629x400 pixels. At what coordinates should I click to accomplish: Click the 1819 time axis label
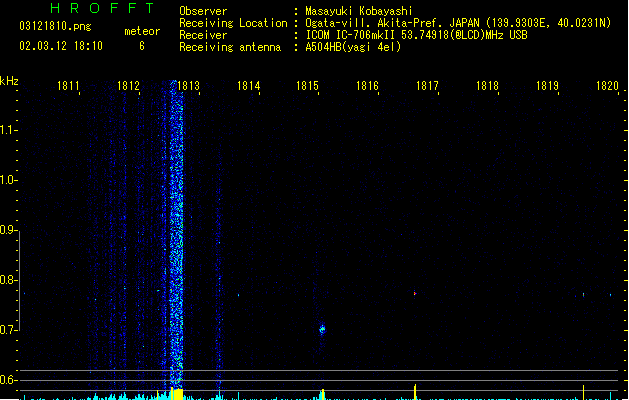pyautogui.click(x=547, y=86)
